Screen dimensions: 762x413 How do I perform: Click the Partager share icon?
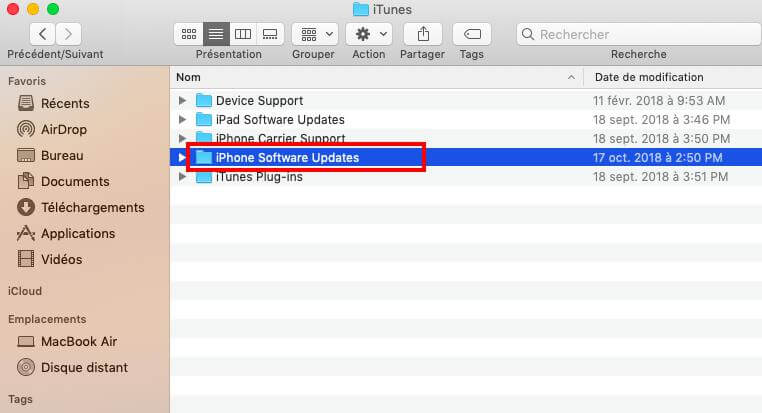click(x=423, y=34)
